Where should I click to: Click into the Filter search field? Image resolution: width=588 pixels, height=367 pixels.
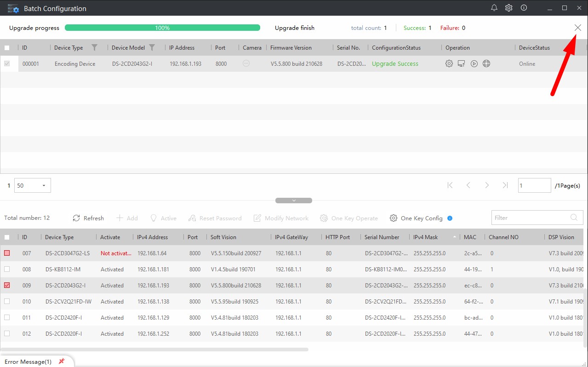[531, 218]
